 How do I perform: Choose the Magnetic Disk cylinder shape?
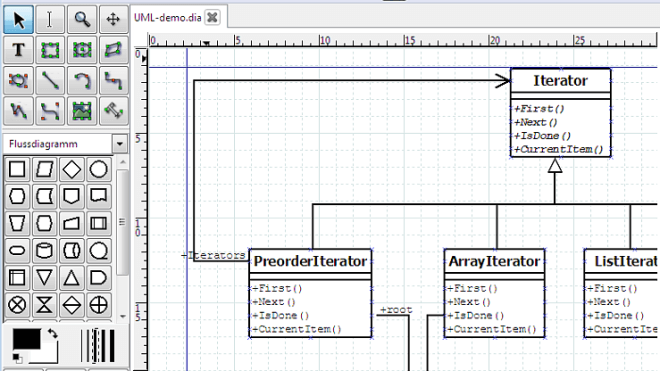[44, 251]
